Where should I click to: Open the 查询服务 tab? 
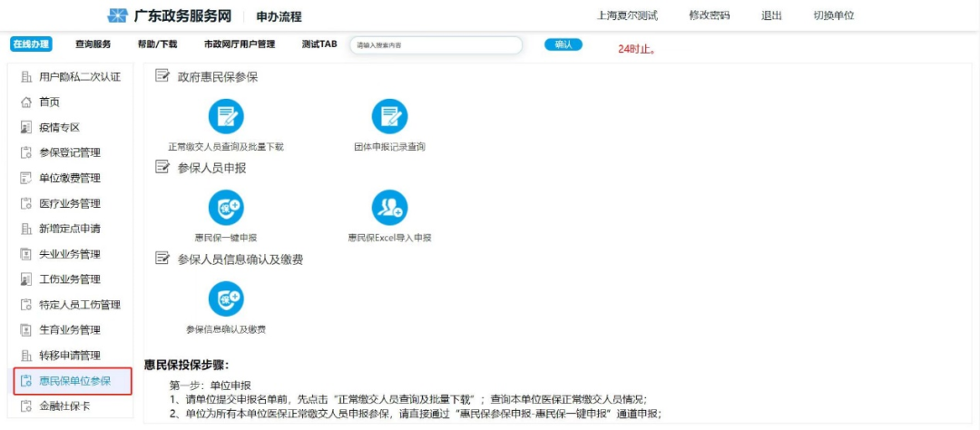[93, 44]
